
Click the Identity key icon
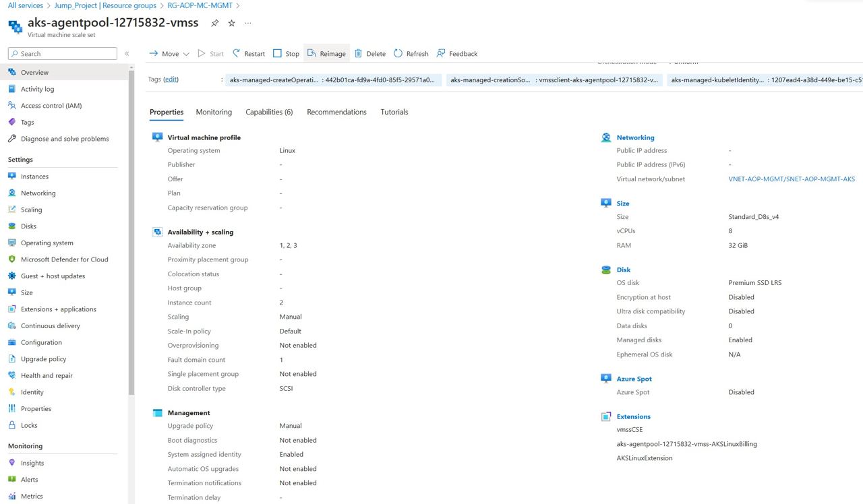(x=12, y=392)
